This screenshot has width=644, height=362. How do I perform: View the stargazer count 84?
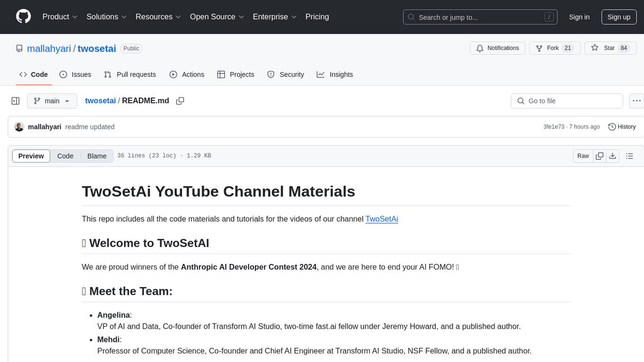624,48
